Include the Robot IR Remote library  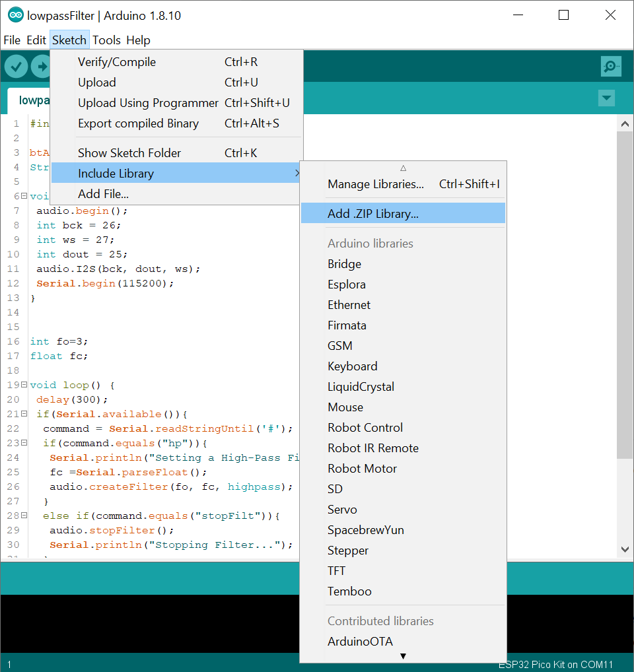point(403,448)
